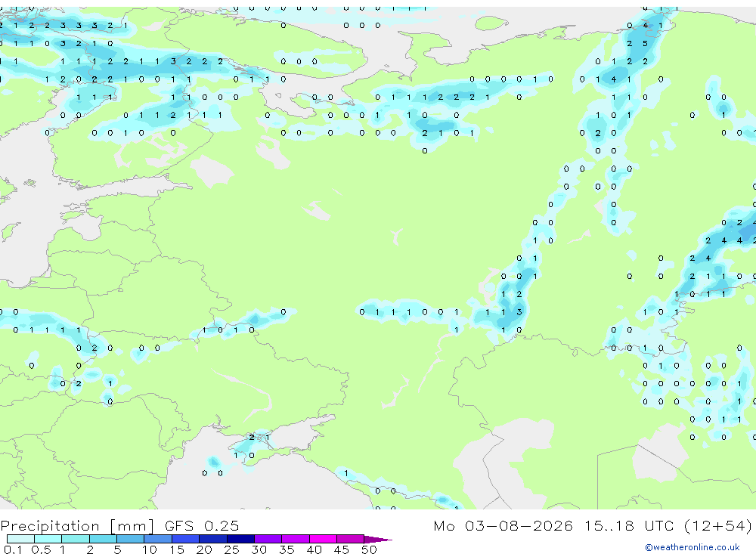Image resolution: width=756 pixels, height=554 pixels.
Task: Pick the 35–40 mm purple legend swatch
Action: coord(296,539)
